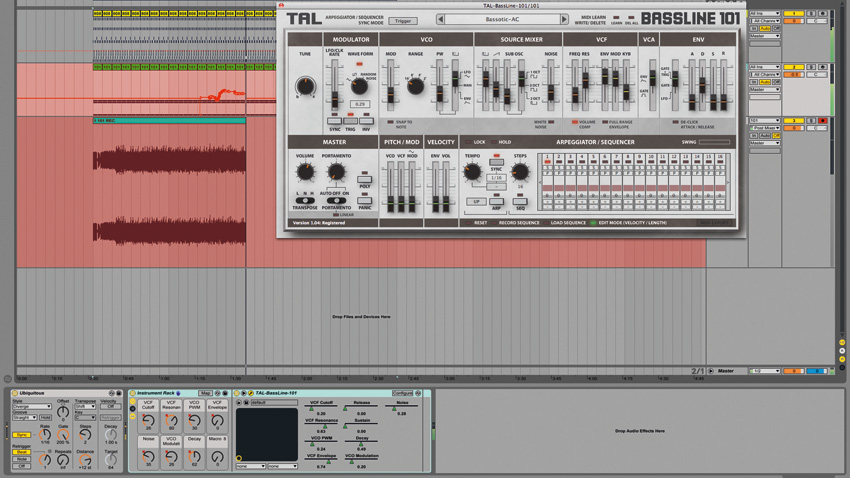
Task: Click the VCF FREQ slider
Action: pyautogui.click(x=575, y=84)
